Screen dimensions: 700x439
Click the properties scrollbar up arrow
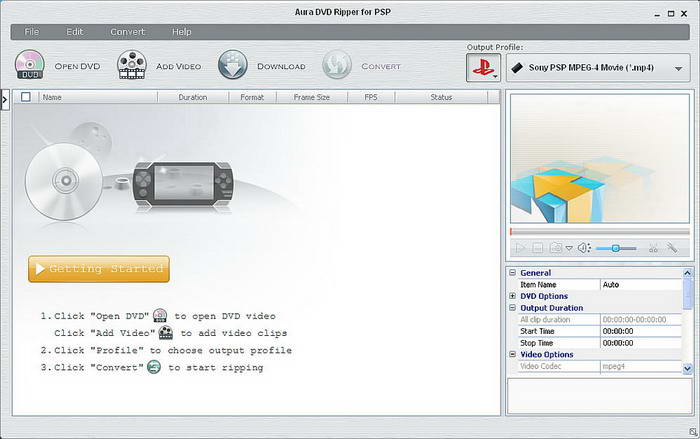[x=688, y=272]
